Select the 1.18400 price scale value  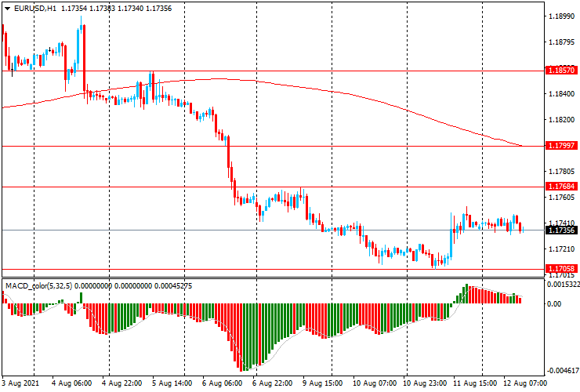tap(562, 94)
